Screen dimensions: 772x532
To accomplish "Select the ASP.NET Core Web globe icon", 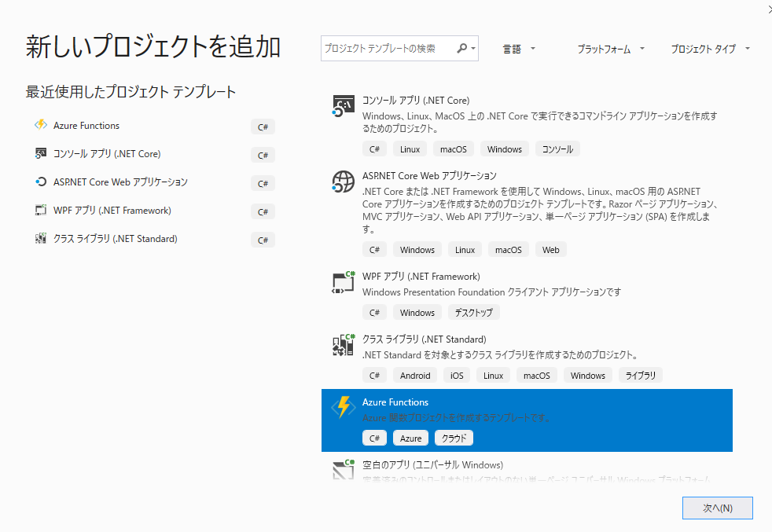I will 343,182.
